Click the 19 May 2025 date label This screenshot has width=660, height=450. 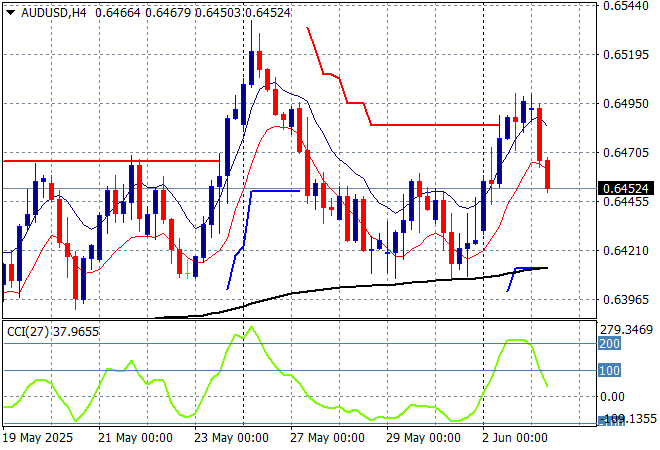38,438
